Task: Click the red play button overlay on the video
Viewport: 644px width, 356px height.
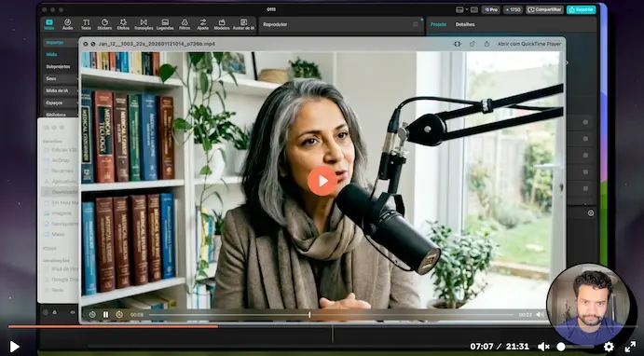Action: [x=322, y=181]
